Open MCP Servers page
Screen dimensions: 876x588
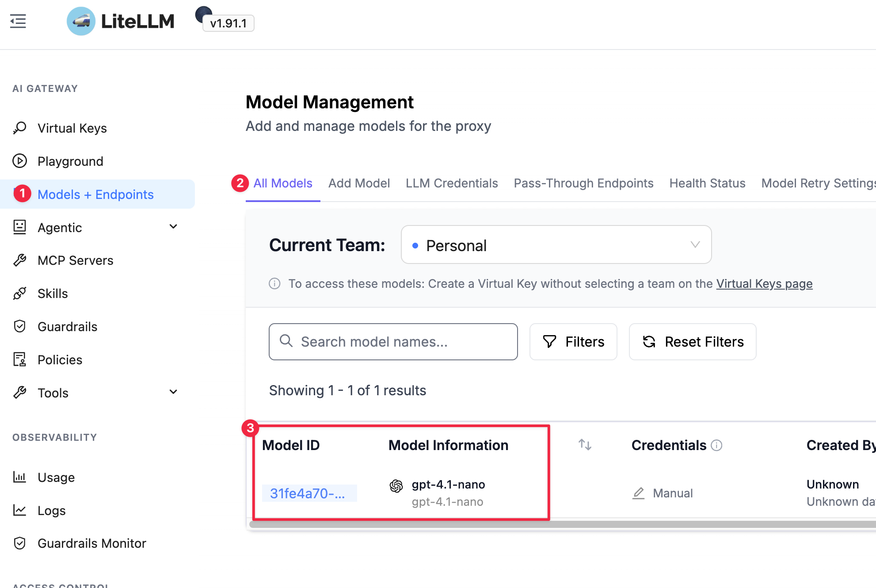[x=76, y=260]
